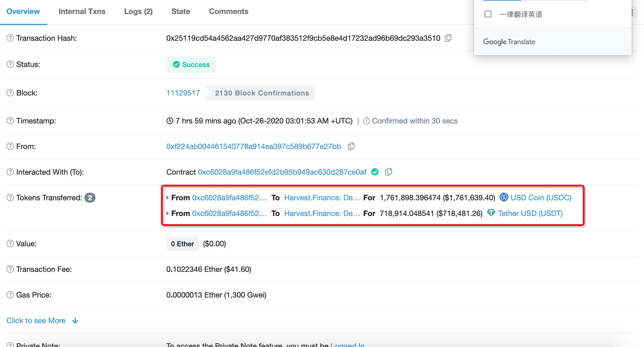Open the Tether USD (USDT) token link
Image resolution: width=644 pixels, height=347 pixels.
(x=530, y=213)
